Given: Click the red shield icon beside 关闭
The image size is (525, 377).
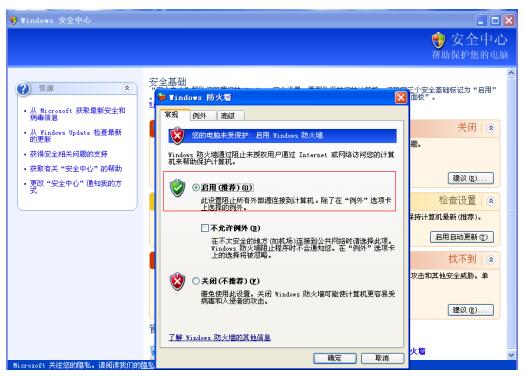Looking at the screenshot, I should pyautogui.click(x=177, y=281).
